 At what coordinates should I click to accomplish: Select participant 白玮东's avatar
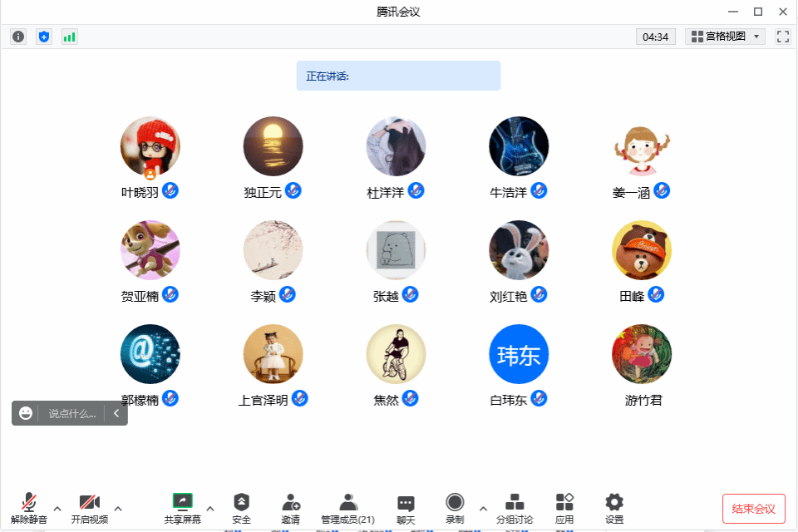(519, 354)
